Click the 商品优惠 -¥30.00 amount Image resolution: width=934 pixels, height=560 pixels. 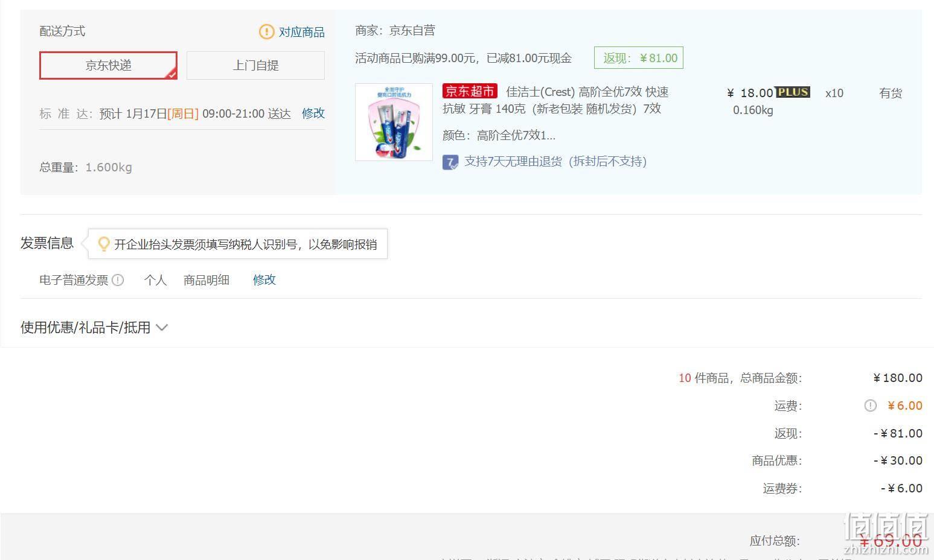pyautogui.click(x=898, y=461)
